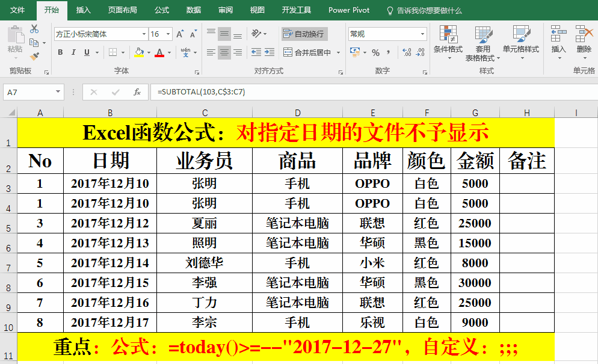Click the Cut scissors icon
The height and width of the screenshot is (364, 598).
click(34, 29)
